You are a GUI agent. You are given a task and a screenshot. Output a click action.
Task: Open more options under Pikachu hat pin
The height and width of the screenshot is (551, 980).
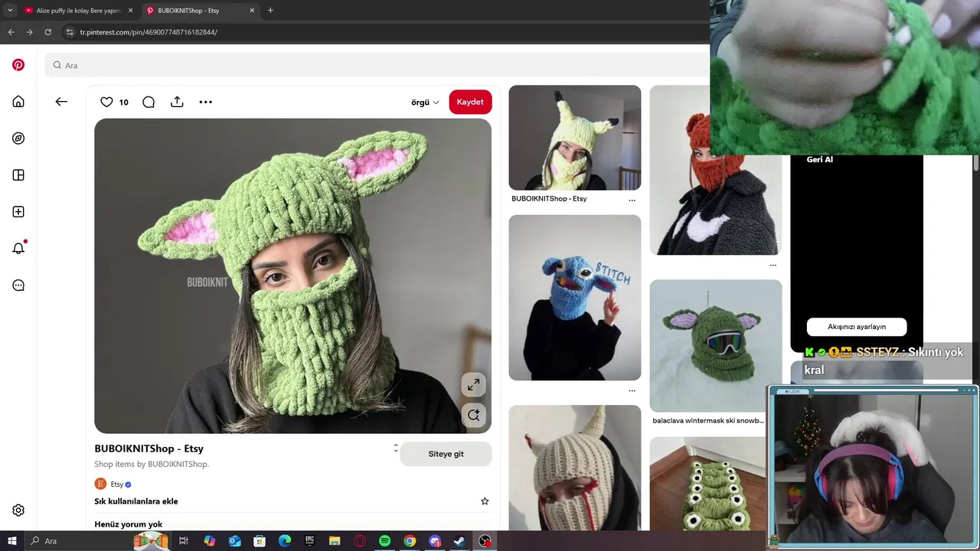point(632,200)
